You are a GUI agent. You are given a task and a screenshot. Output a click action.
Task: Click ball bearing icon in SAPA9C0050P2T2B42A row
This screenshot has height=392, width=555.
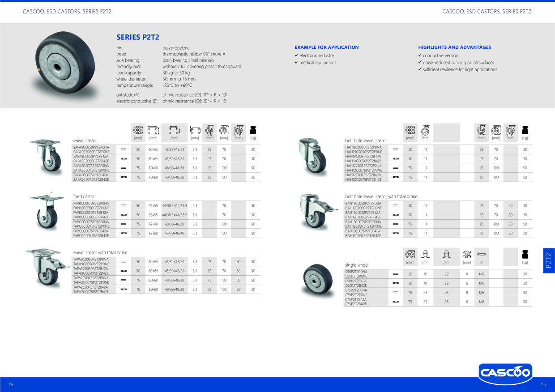click(x=124, y=159)
